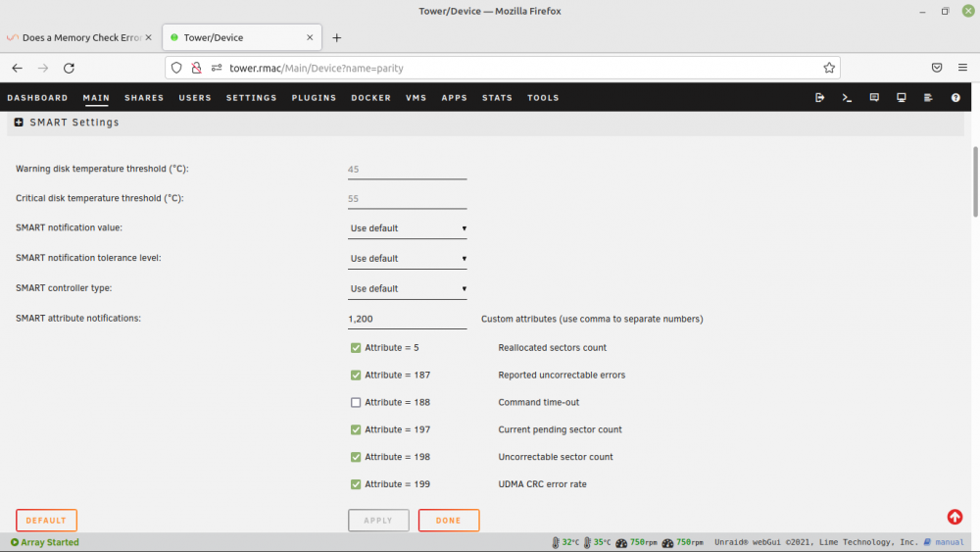Open the USERS menu

195,97
